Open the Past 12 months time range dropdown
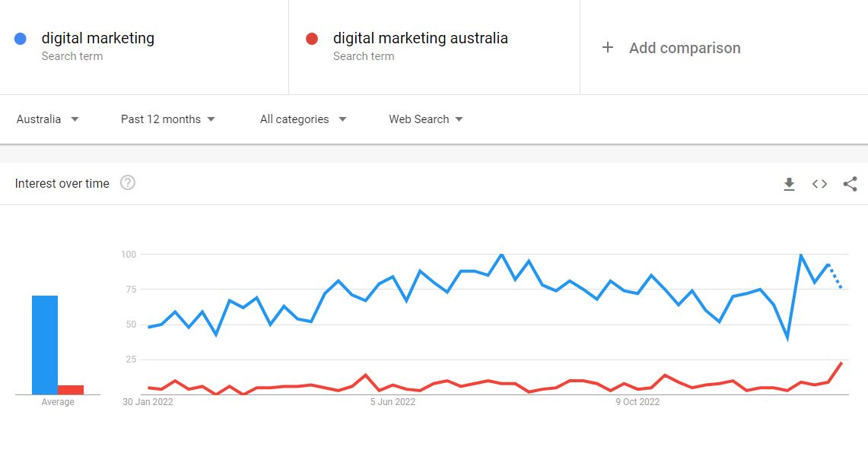Viewport: 868px width, 456px height. tap(167, 119)
